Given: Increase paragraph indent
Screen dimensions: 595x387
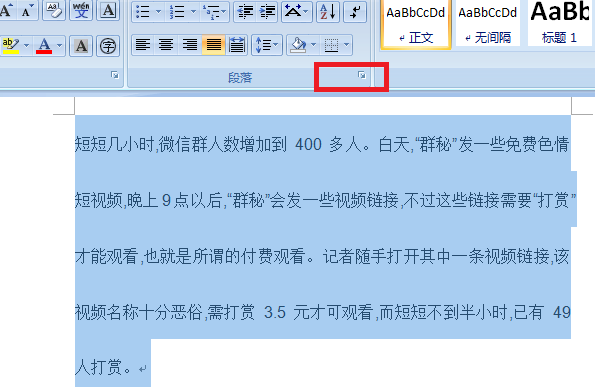Looking at the screenshot, I should (x=267, y=11).
